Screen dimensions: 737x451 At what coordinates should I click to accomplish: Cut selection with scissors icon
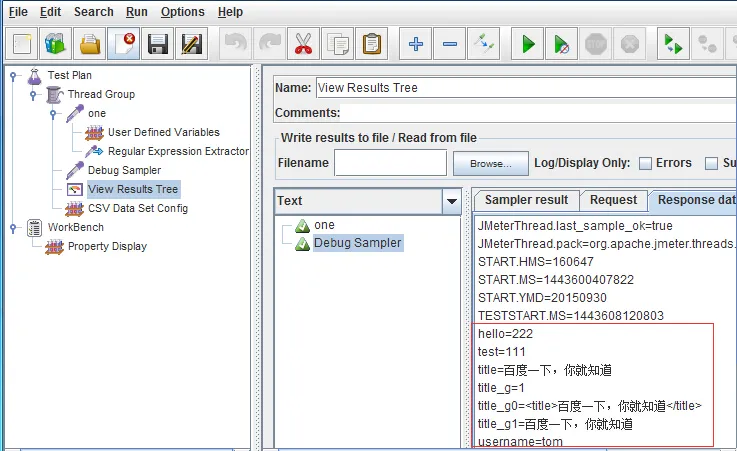pos(303,44)
